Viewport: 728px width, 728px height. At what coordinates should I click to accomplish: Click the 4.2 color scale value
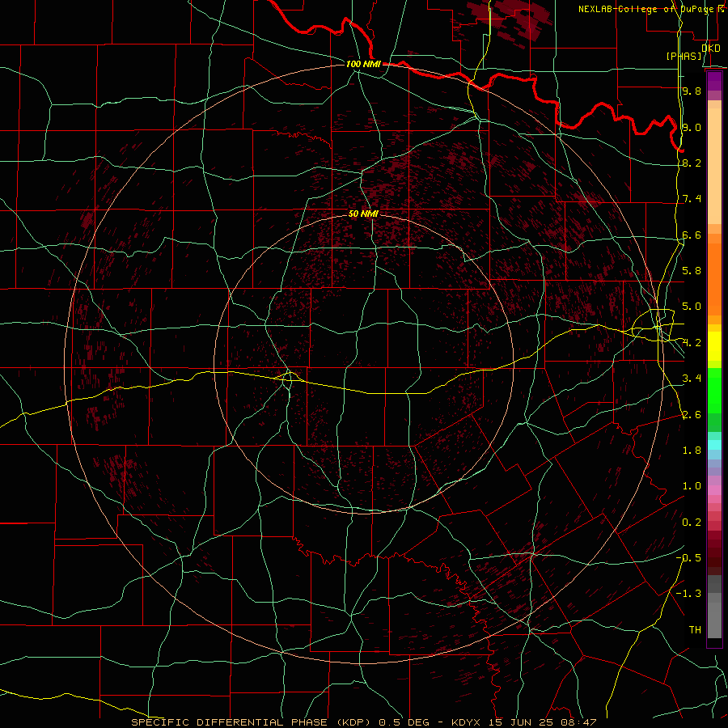point(692,343)
